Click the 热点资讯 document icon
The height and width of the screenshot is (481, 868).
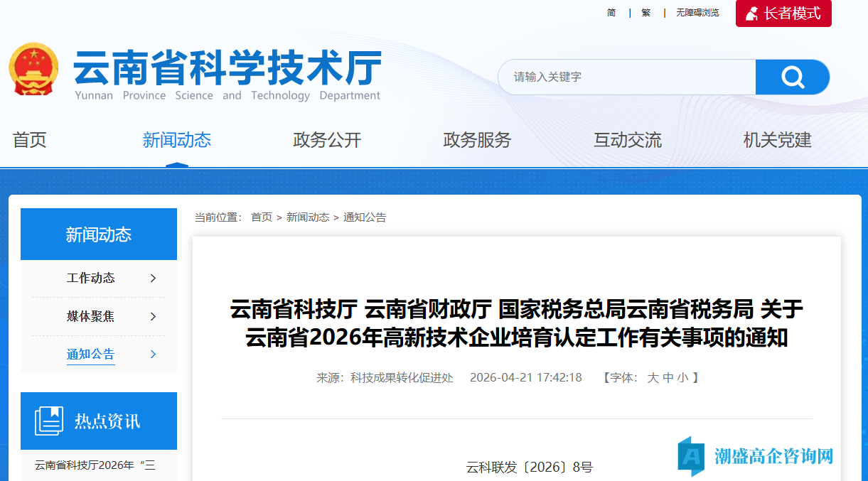pos(49,421)
